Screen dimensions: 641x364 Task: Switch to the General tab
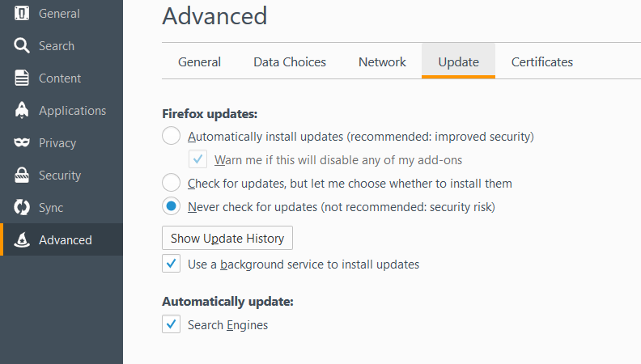(199, 61)
